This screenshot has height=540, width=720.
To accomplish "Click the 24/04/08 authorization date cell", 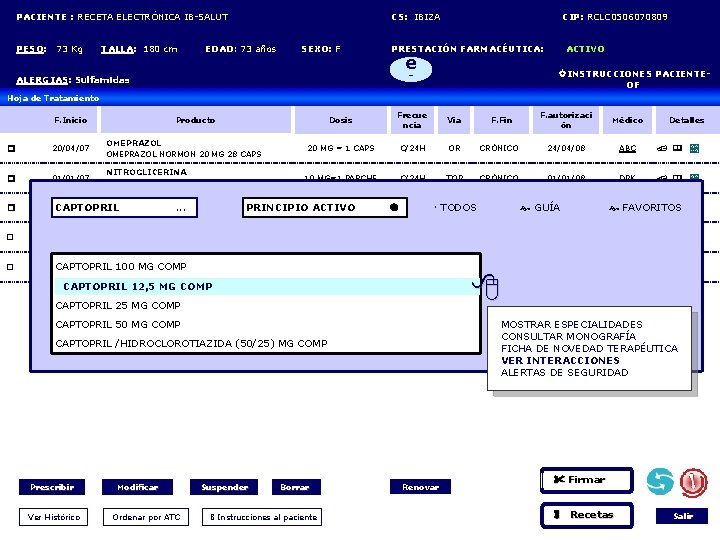I will pos(566,148).
